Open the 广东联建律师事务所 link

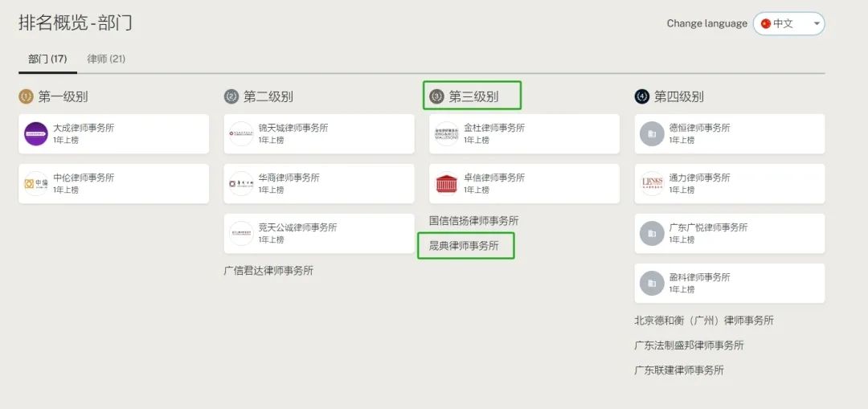pos(679,370)
